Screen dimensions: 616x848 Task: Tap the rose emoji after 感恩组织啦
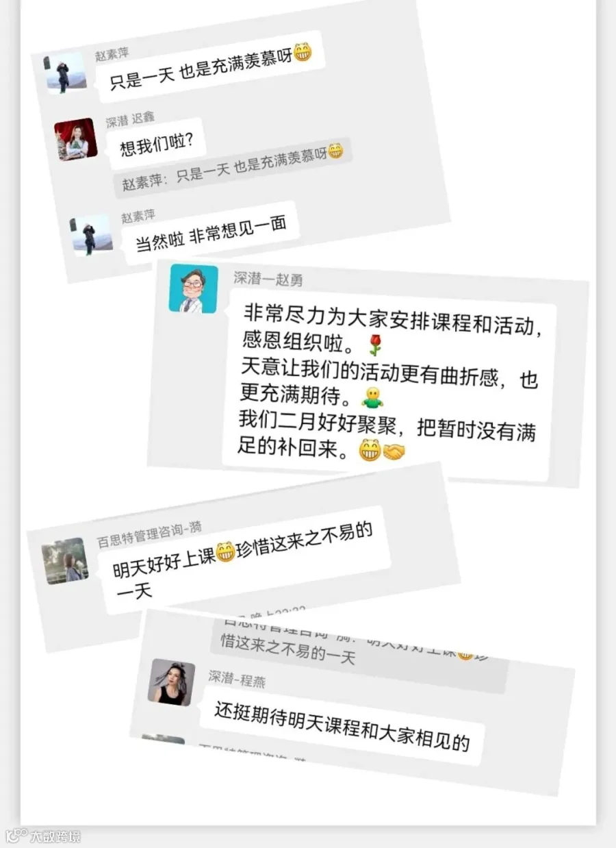pyautogui.click(x=374, y=344)
